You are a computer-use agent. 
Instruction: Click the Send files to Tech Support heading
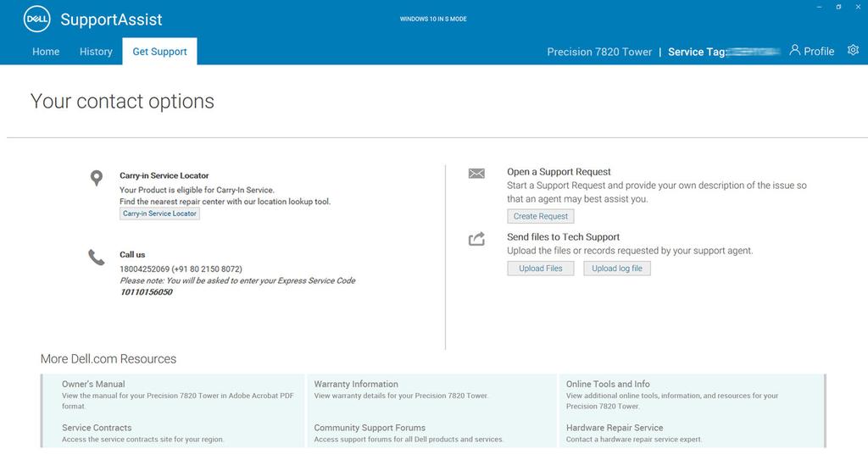563,237
